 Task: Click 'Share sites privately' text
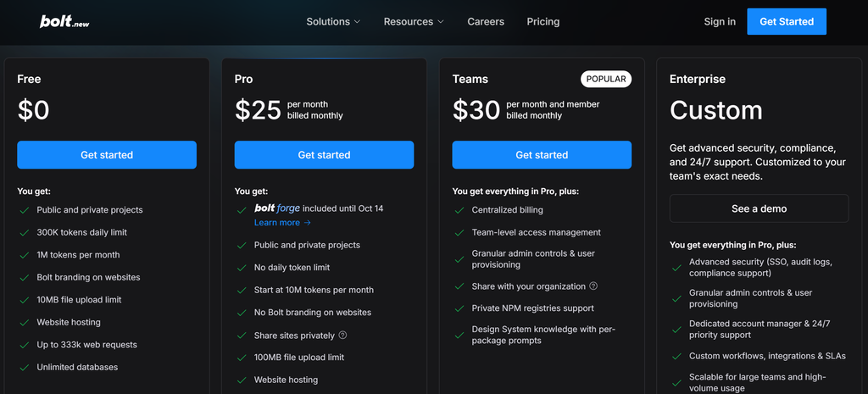tap(294, 336)
